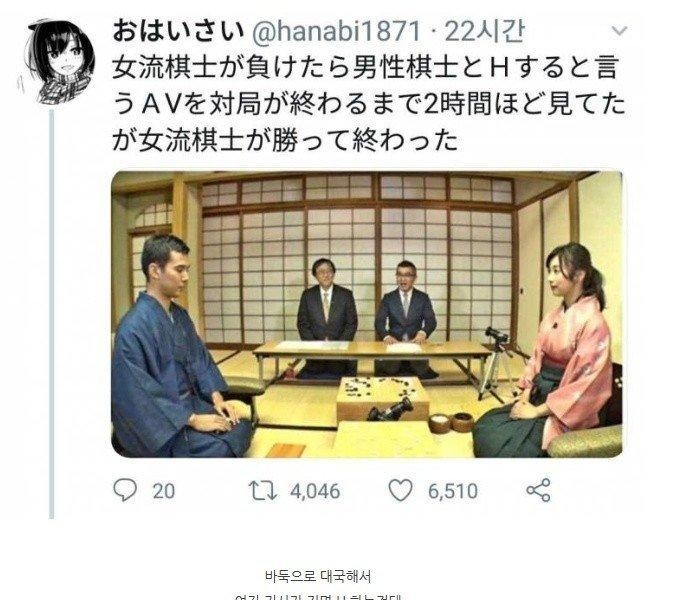Click the vertical thread connector line
Screen dimensions: 673x600
click(52, 314)
